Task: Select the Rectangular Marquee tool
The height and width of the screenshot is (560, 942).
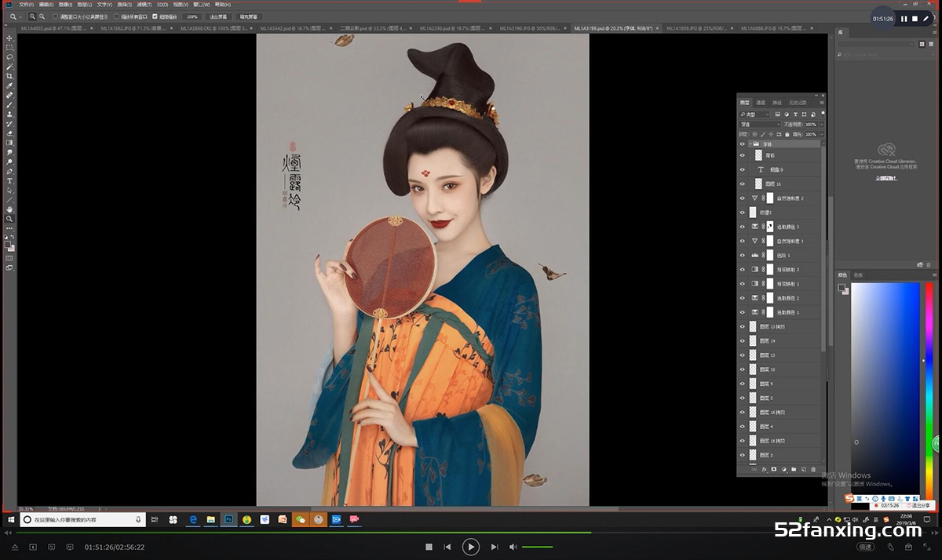Action: point(11,47)
